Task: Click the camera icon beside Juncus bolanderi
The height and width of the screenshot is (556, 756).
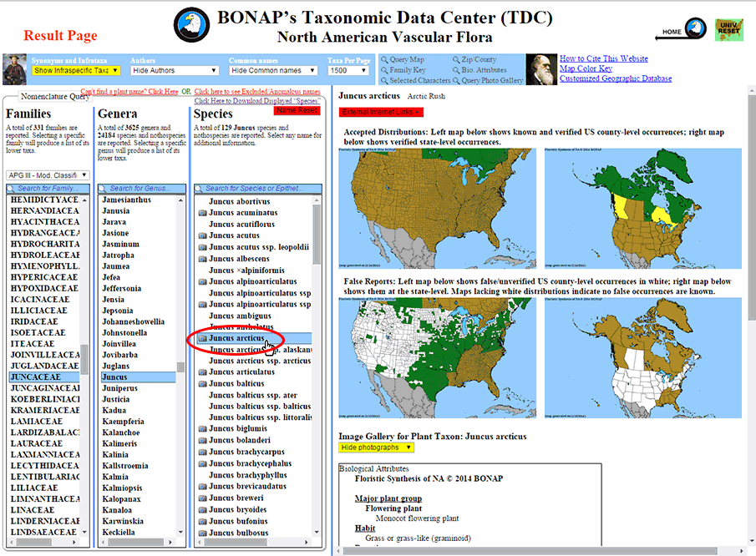Action: (x=203, y=440)
